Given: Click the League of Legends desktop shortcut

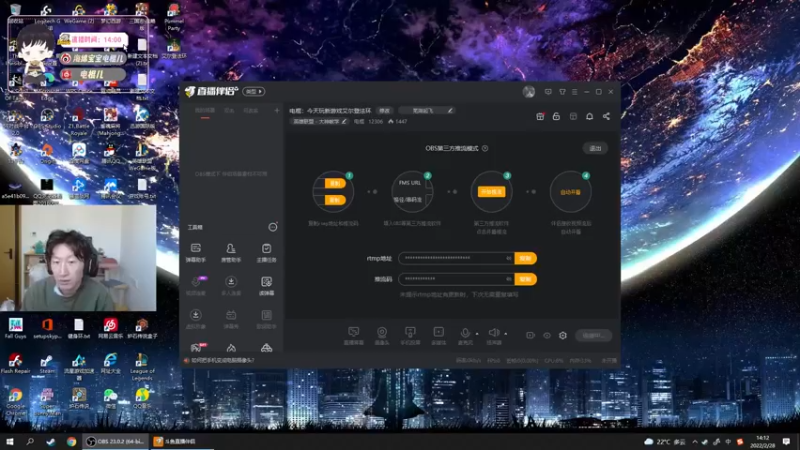Looking at the screenshot, I should 142,366.
